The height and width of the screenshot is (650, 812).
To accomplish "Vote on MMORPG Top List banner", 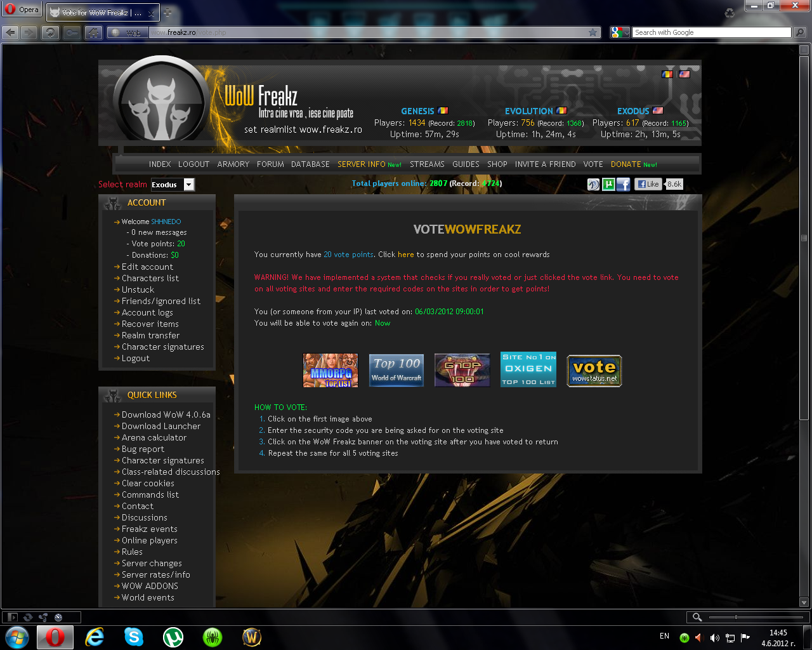I will click(331, 370).
